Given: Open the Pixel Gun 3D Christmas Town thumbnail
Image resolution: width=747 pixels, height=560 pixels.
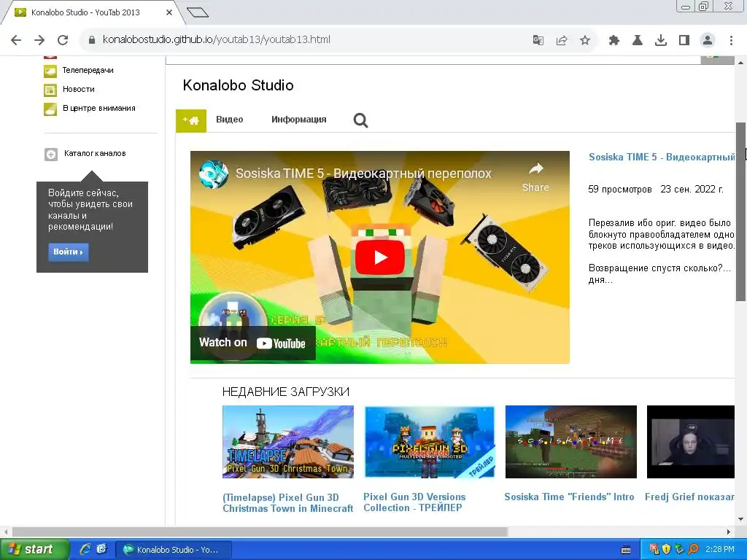Looking at the screenshot, I should coord(288,442).
